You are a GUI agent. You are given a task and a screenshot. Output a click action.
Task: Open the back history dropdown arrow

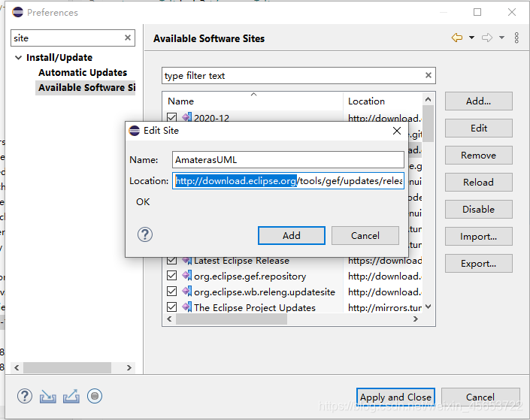[x=471, y=38]
